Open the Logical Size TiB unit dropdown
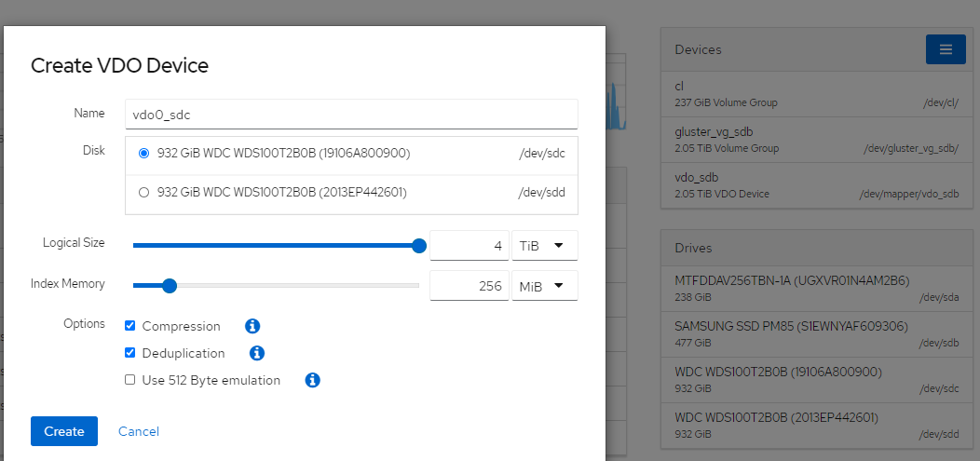This screenshot has width=980, height=461. 544,246
